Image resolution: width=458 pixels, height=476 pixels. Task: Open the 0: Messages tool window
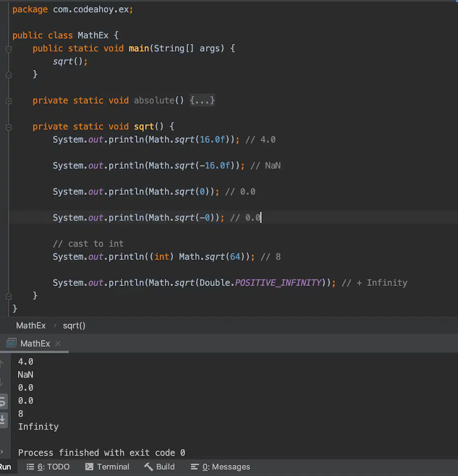220,466
